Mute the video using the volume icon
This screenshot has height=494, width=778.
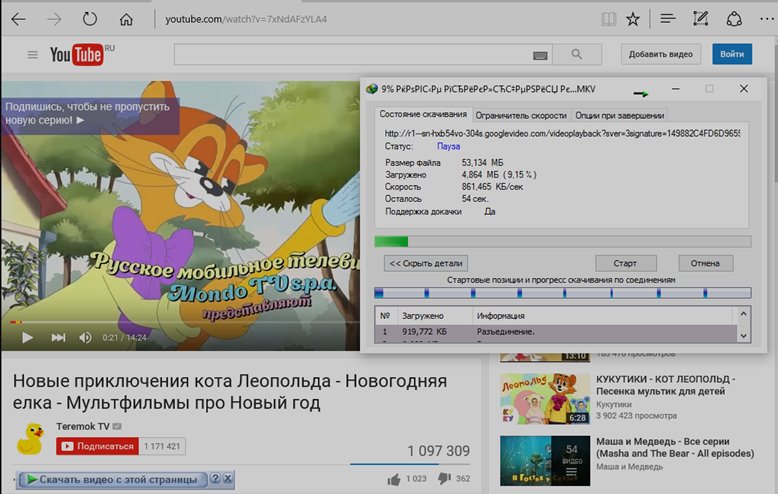(86, 338)
